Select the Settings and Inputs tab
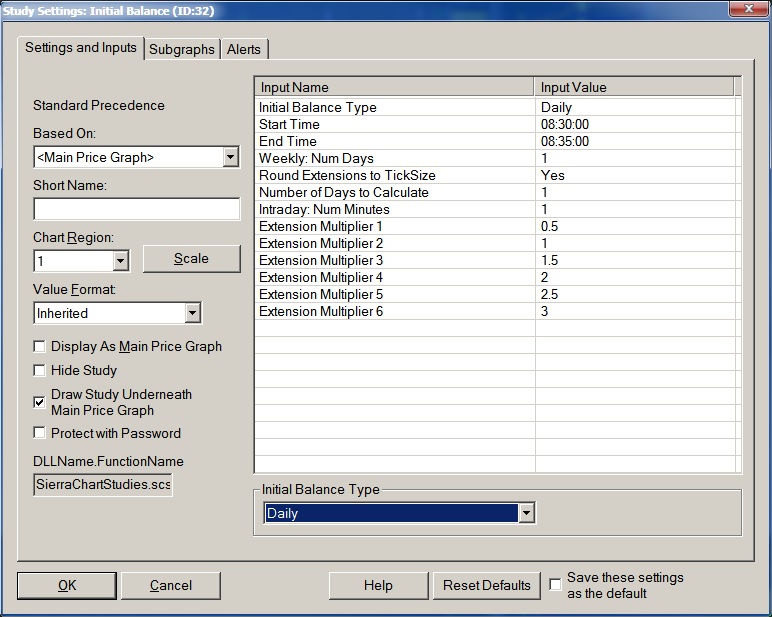This screenshot has height=617, width=772. point(81,48)
